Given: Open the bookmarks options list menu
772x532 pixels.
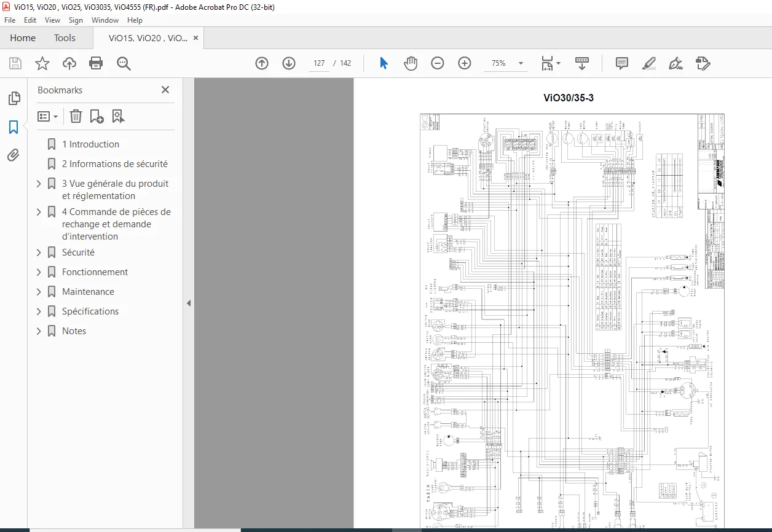Looking at the screenshot, I should click(x=47, y=116).
